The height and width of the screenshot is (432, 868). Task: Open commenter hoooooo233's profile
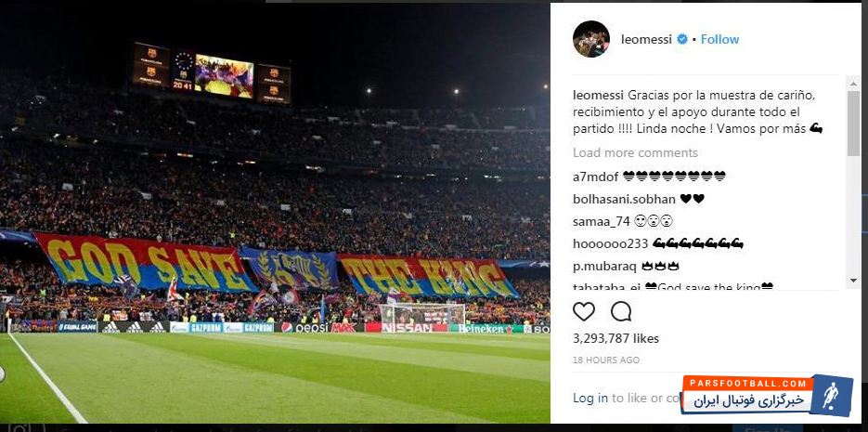pos(610,243)
